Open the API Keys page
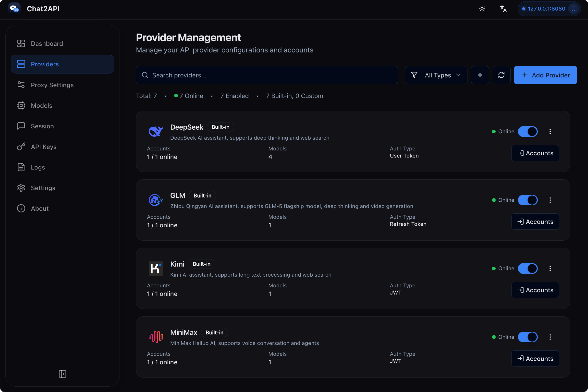The height and width of the screenshot is (392, 588). [x=62, y=147]
